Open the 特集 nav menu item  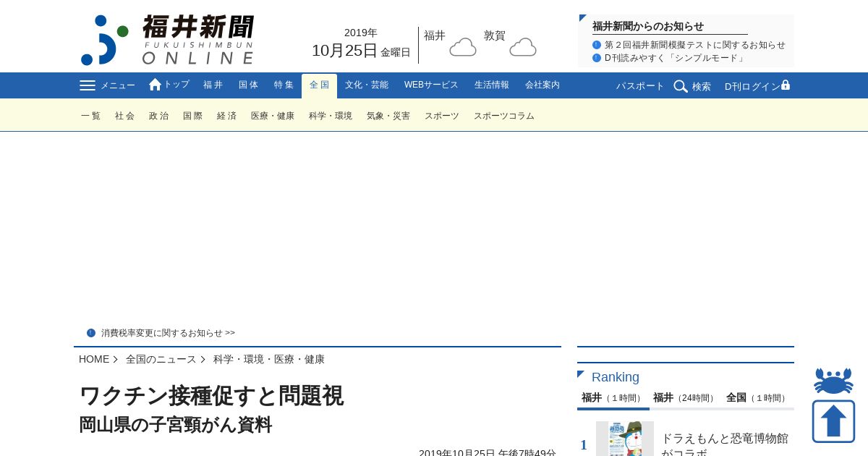(x=284, y=85)
